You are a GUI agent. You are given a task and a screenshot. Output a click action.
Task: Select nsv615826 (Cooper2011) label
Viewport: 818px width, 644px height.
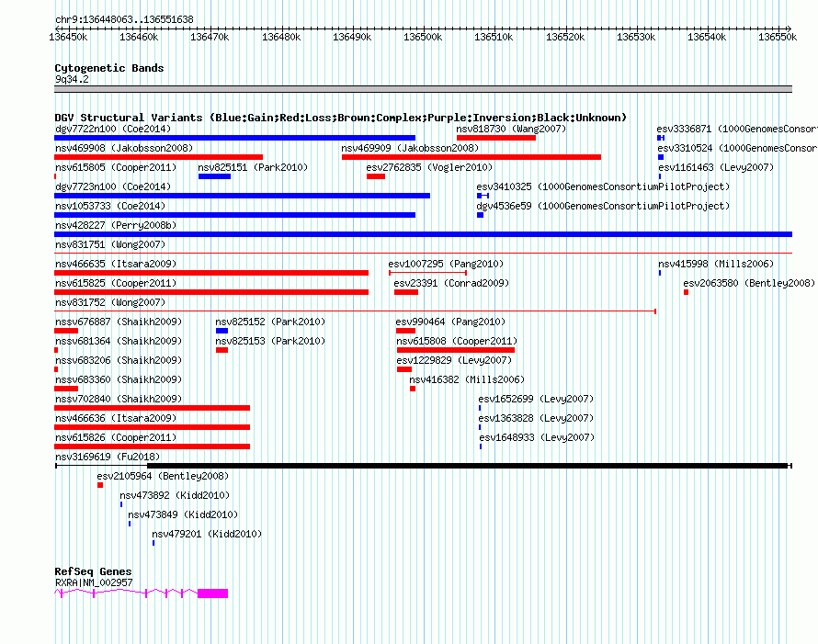tap(116, 437)
